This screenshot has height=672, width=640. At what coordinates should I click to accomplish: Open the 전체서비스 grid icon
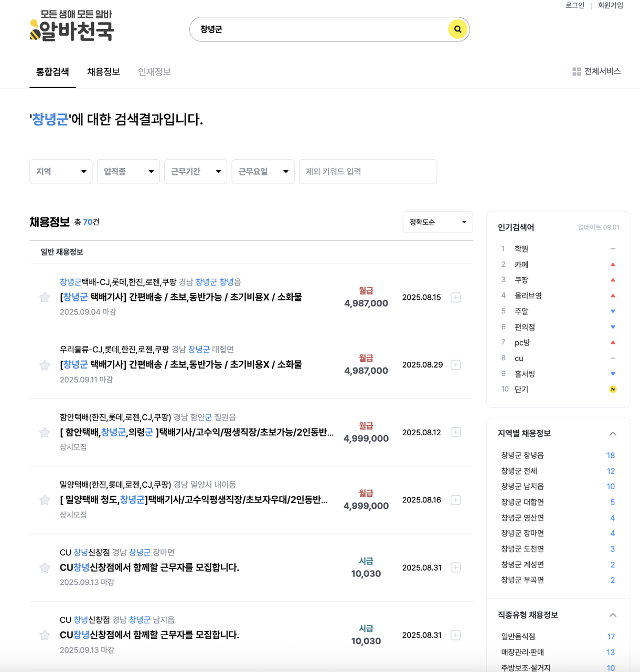click(x=575, y=71)
